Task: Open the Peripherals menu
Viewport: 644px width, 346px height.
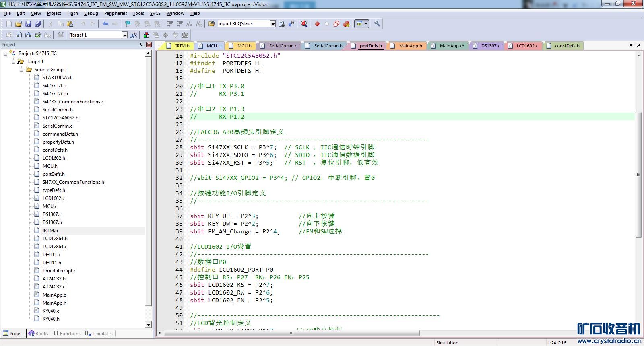Action: [116, 13]
